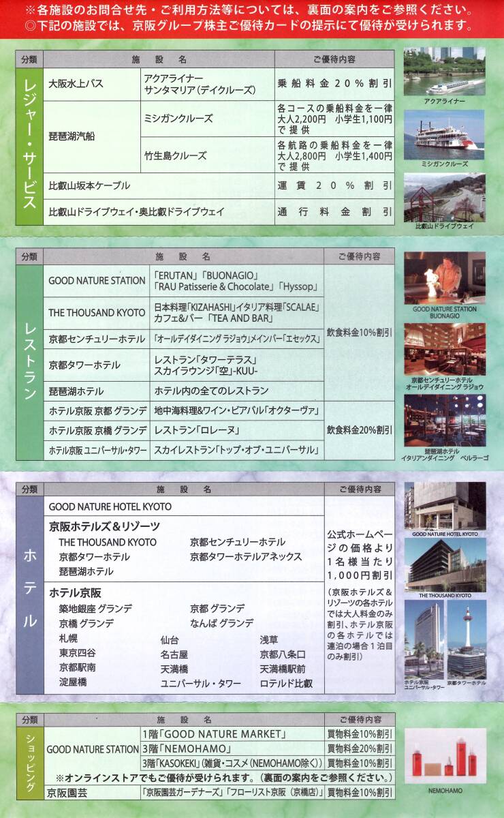Click the KIZAHASHI SCALAE restaurant cell

[237, 313]
